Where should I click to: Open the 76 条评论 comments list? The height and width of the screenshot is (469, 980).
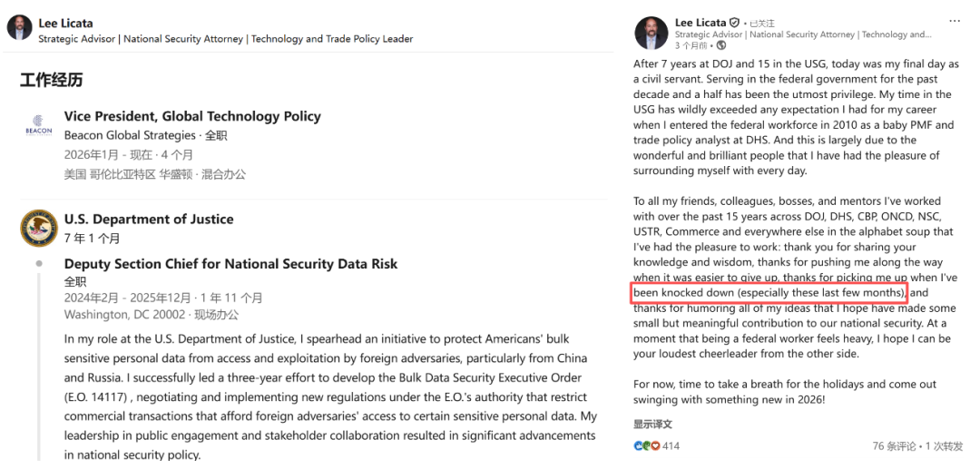tap(894, 446)
